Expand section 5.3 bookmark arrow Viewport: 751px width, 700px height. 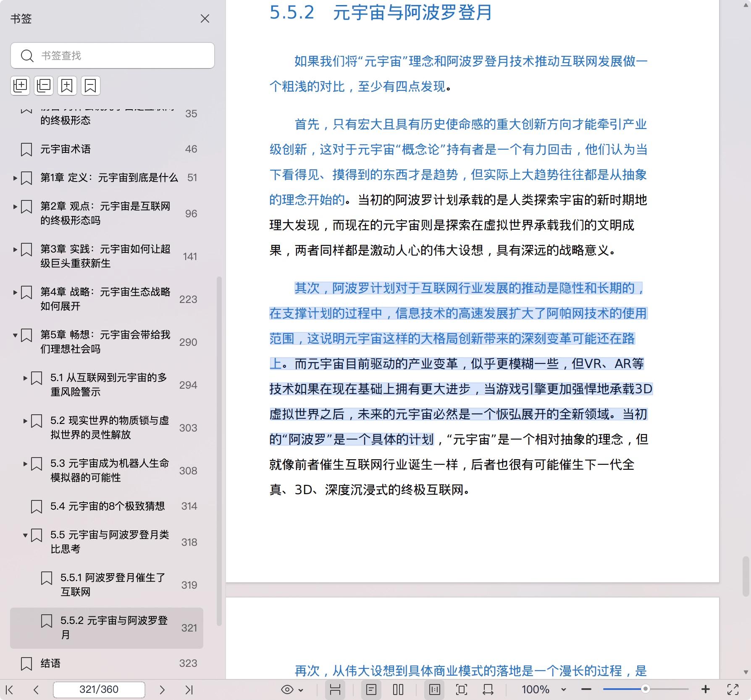(x=25, y=464)
